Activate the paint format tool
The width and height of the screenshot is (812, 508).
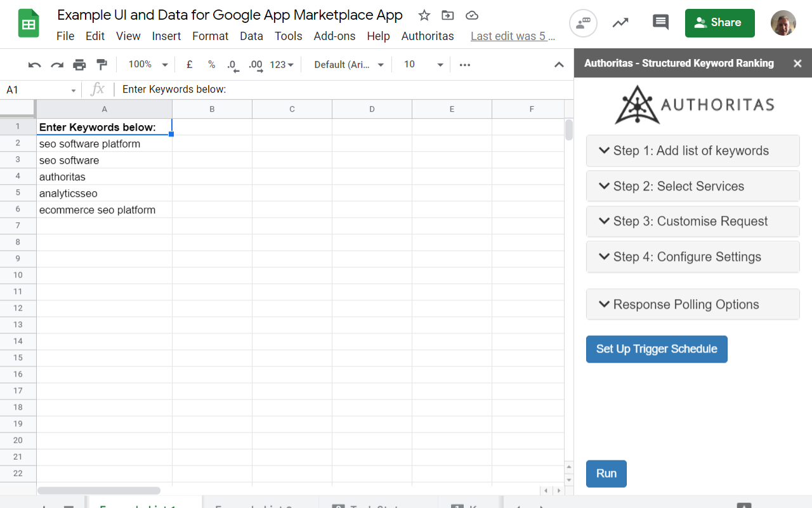[101, 64]
